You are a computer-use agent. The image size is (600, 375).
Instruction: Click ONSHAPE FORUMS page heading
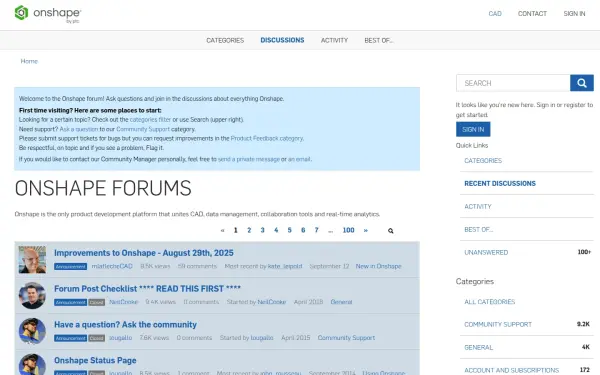tap(103, 188)
